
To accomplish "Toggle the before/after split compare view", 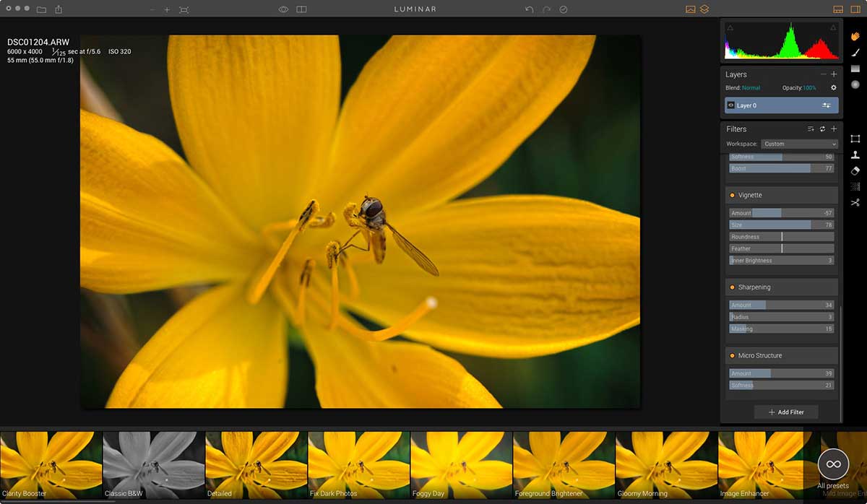I will [301, 9].
